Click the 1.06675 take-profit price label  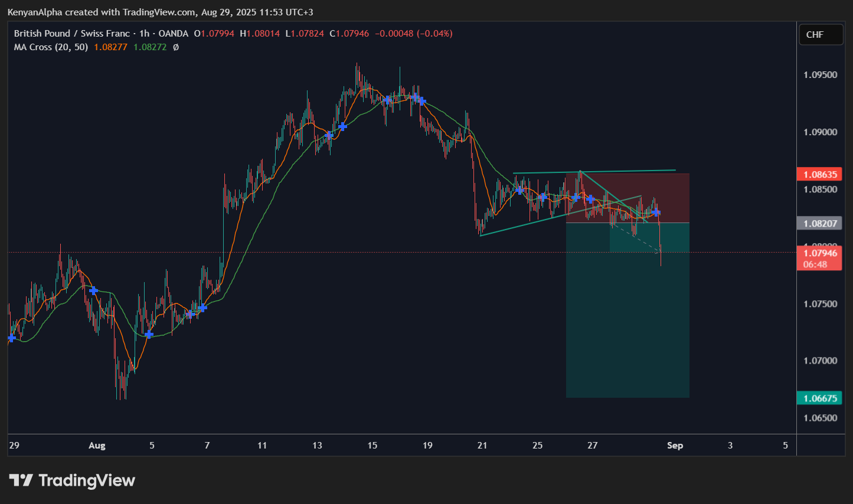tap(819, 398)
